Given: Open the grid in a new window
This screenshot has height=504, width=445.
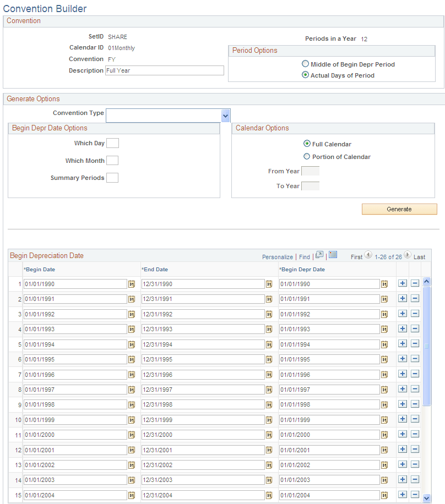Looking at the screenshot, I should pyautogui.click(x=319, y=255).
